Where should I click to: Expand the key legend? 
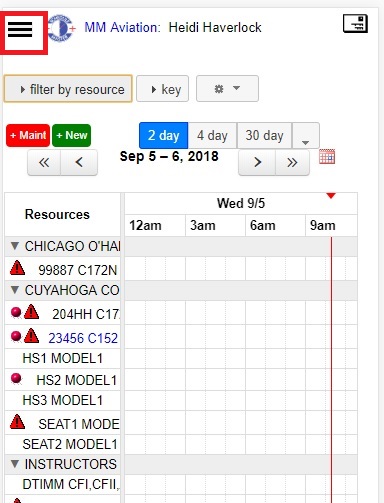click(162, 89)
